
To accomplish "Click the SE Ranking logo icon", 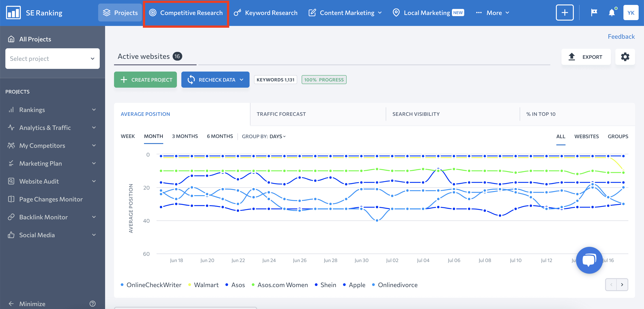I will (x=13, y=13).
